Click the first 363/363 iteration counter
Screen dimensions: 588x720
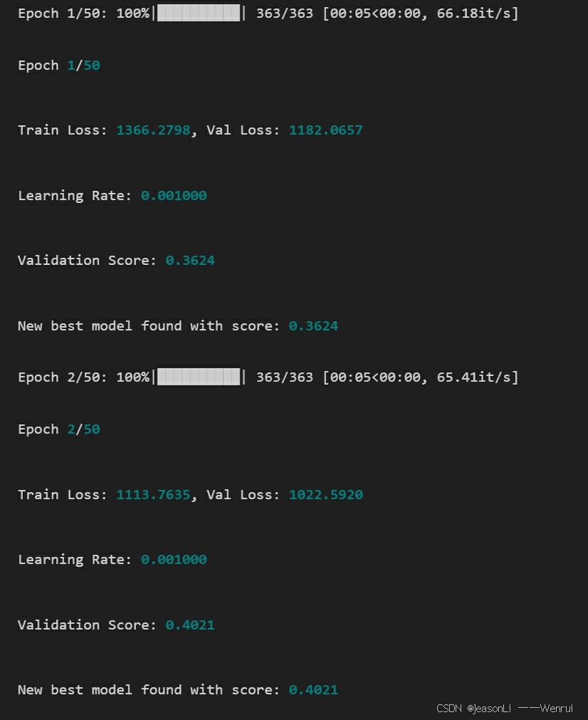(285, 14)
